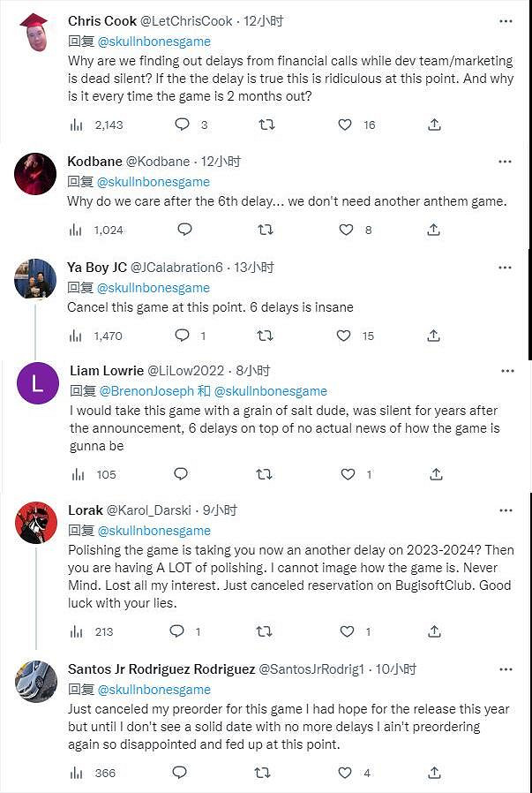
Task: Open more options on Chris Cook's tweet
Action: click(x=505, y=20)
